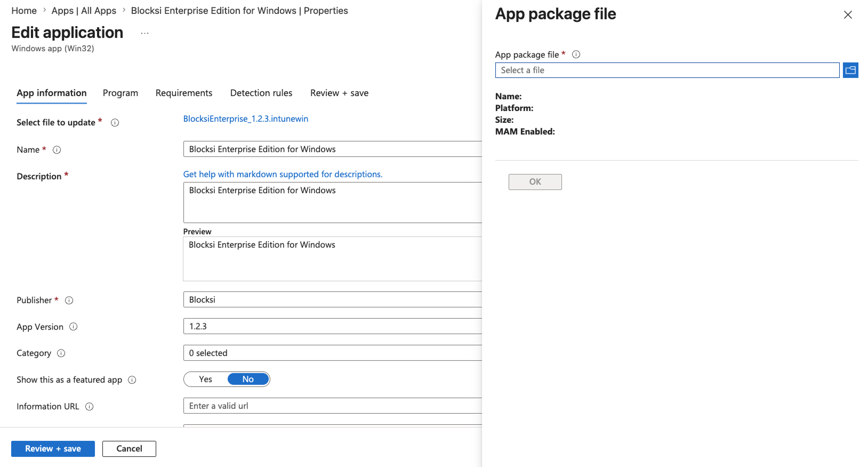
Task: Click the App package file heading
Action: [x=556, y=14]
